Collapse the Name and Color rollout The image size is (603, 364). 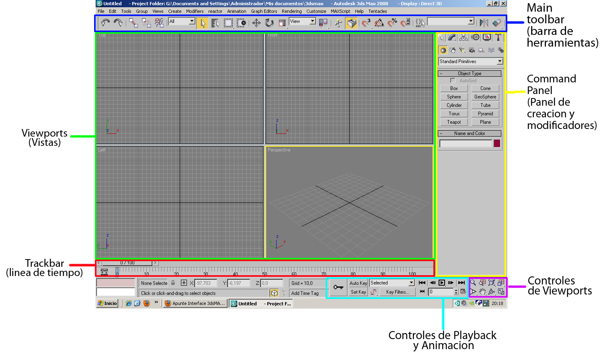(x=470, y=133)
